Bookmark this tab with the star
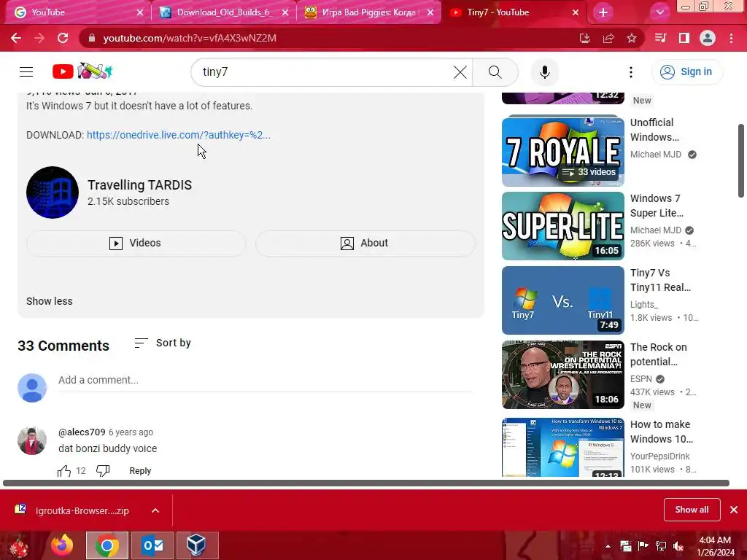Viewport: 747px width, 560px height. (x=632, y=38)
